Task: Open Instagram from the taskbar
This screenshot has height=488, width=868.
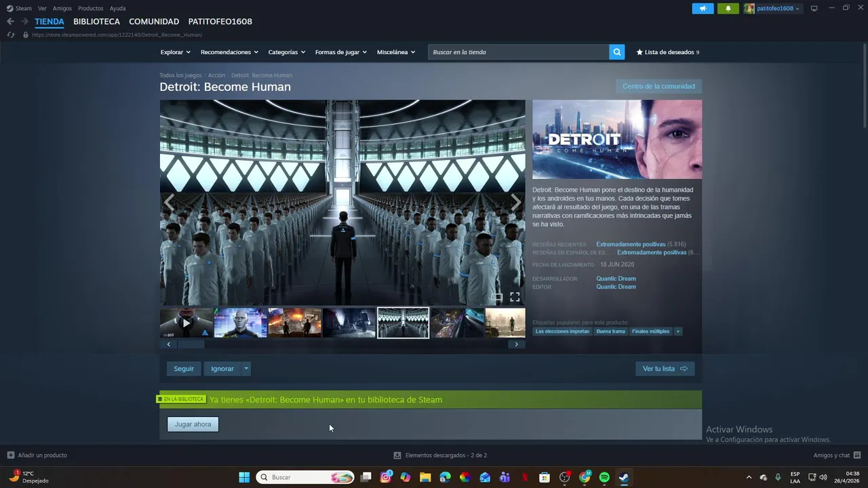Action: [x=386, y=477]
